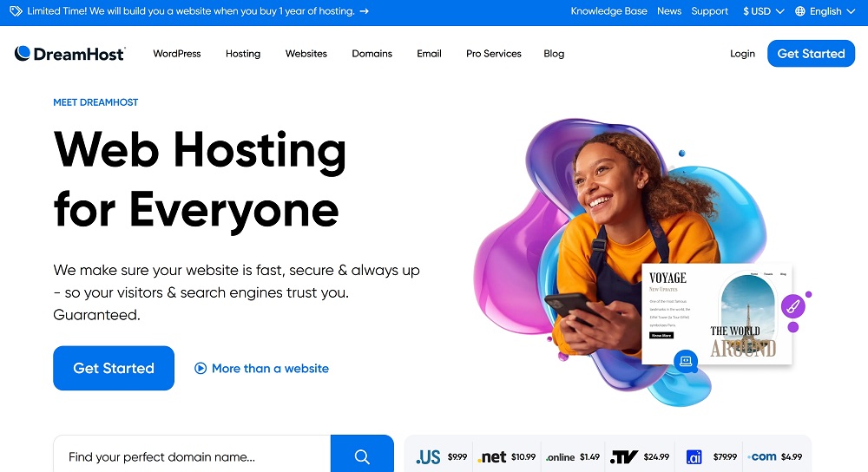Click the Voyage website preview thumbnail
This screenshot has height=472, width=868.
point(717,314)
